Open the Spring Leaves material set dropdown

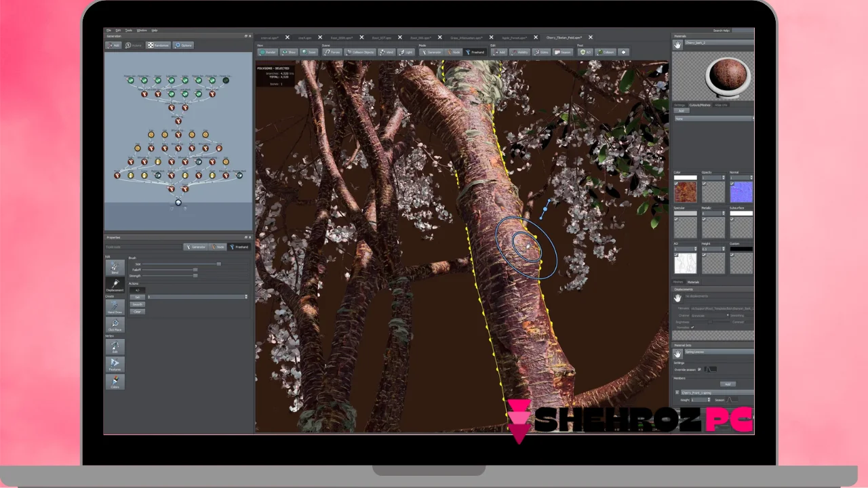(x=719, y=352)
